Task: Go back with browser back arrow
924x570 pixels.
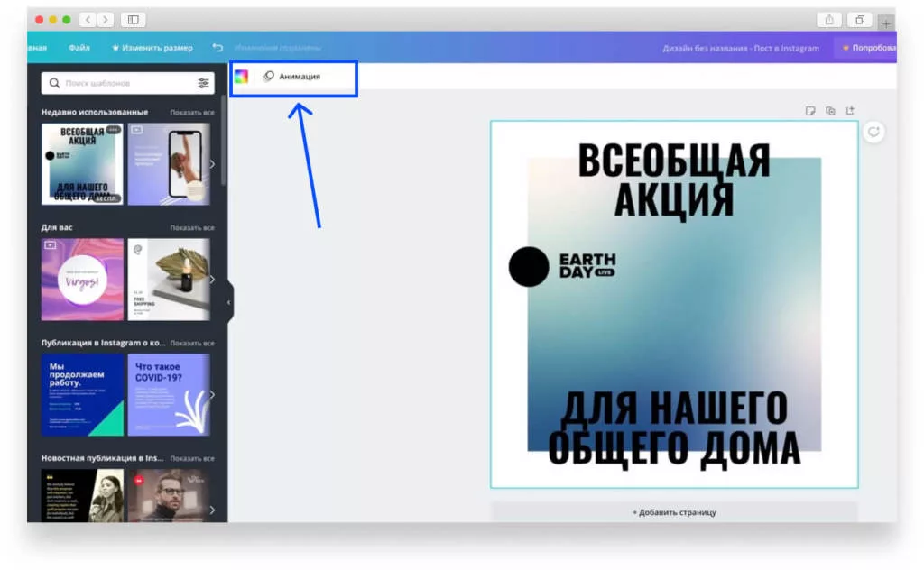Action: (x=88, y=20)
